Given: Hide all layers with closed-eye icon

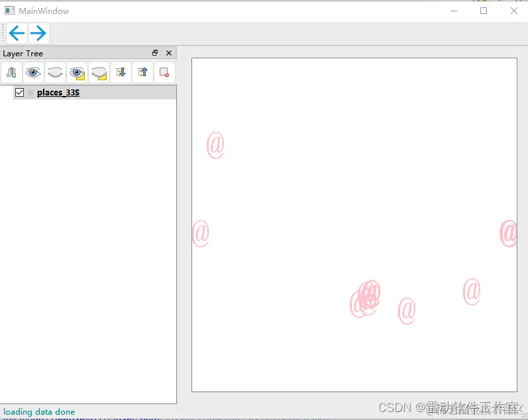Looking at the screenshot, I should [x=55, y=72].
